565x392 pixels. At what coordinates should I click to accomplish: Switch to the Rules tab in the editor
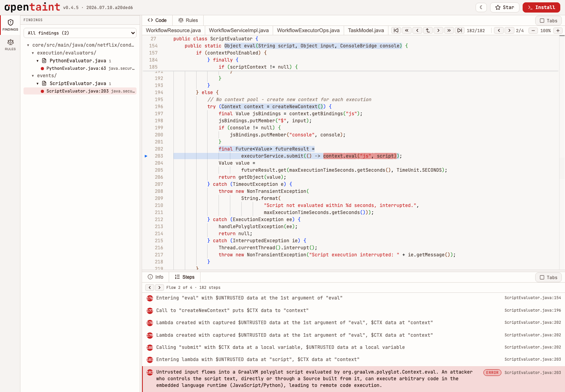click(x=188, y=20)
